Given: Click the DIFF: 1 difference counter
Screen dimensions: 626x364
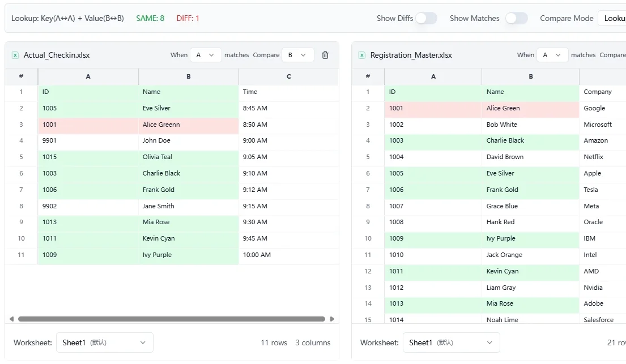Looking at the screenshot, I should pos(188,18).
